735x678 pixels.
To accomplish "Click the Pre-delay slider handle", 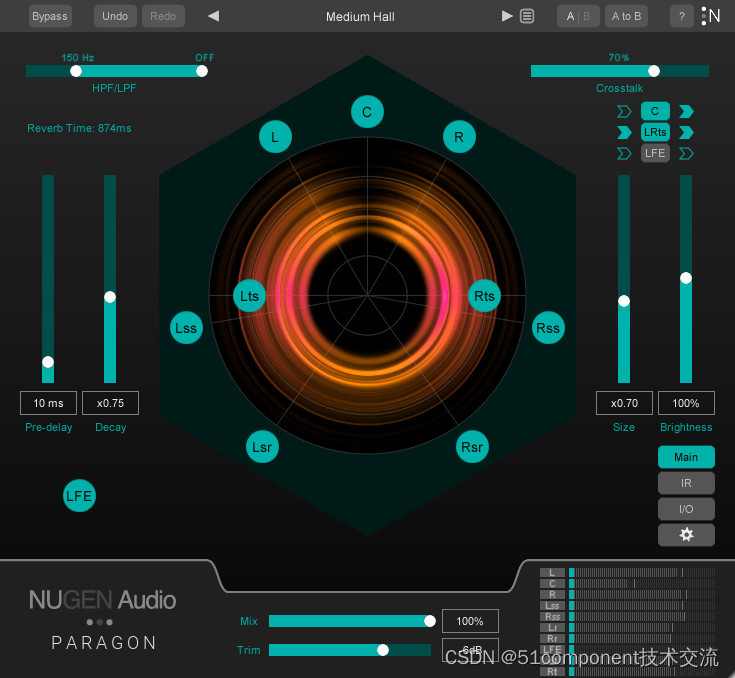I will point(48,362).
